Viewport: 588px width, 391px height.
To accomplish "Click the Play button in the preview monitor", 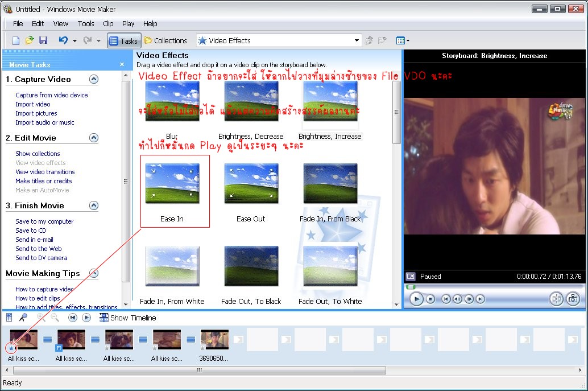I will click(416, 299).
